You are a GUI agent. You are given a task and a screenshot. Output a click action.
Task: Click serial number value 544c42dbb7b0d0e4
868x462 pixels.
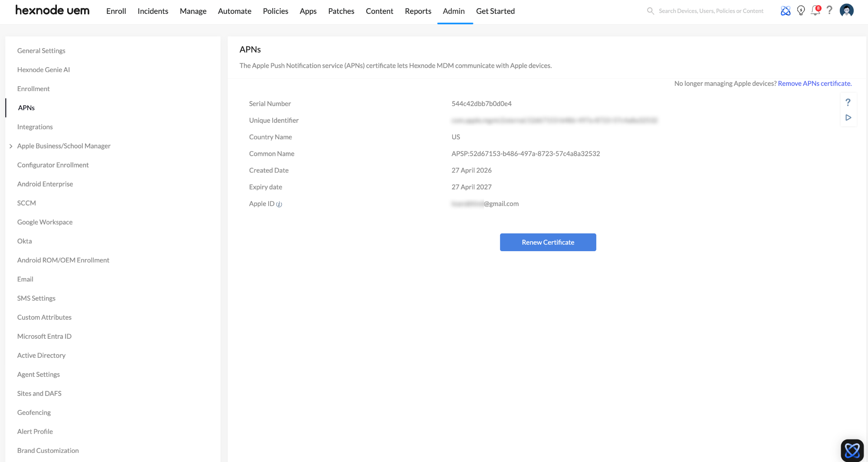[482, 104]
